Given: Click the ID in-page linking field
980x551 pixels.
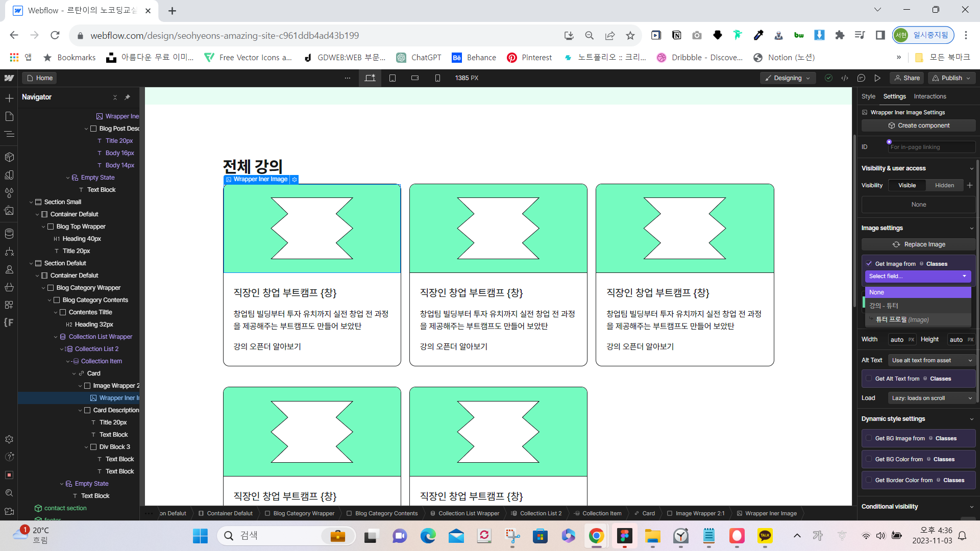Looking at the screenshot, I should pyautogui.click(x=932, y=147).
